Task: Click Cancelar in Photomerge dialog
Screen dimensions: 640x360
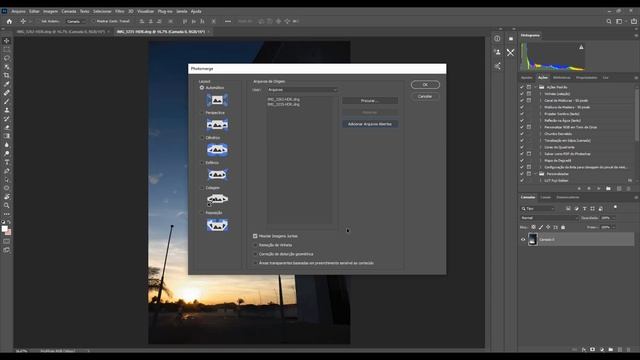Action: (x=425, y=96)
